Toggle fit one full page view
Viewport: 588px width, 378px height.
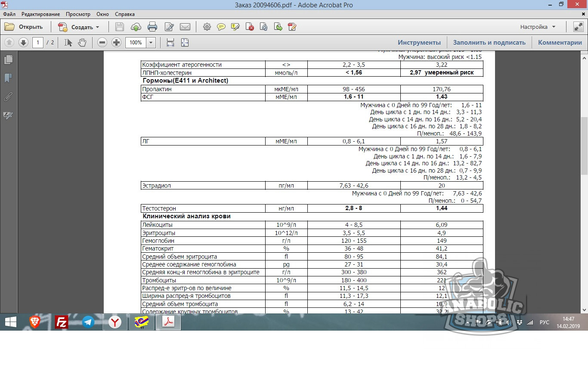tap(185, 43)
